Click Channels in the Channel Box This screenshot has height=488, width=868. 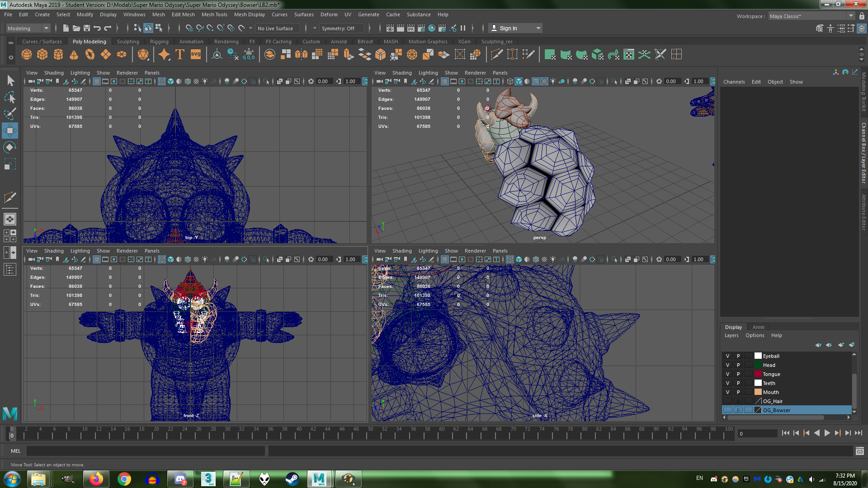coord(734,82)
